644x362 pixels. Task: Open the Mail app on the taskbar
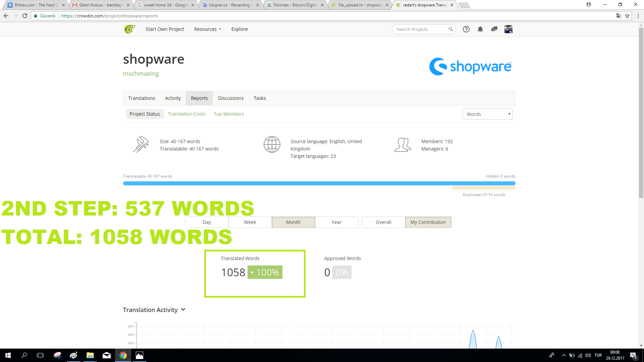(x=107, y=355)
